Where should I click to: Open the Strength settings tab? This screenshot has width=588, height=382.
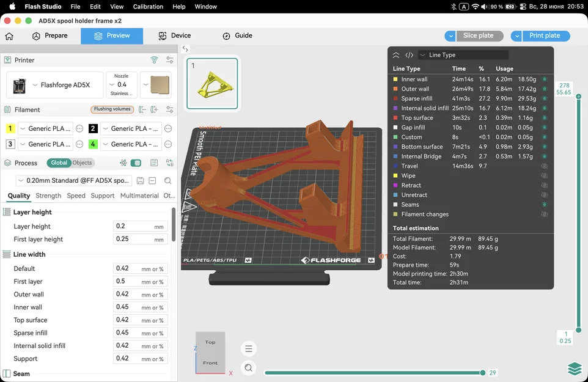pyautogui.click(x=48, y=196)
